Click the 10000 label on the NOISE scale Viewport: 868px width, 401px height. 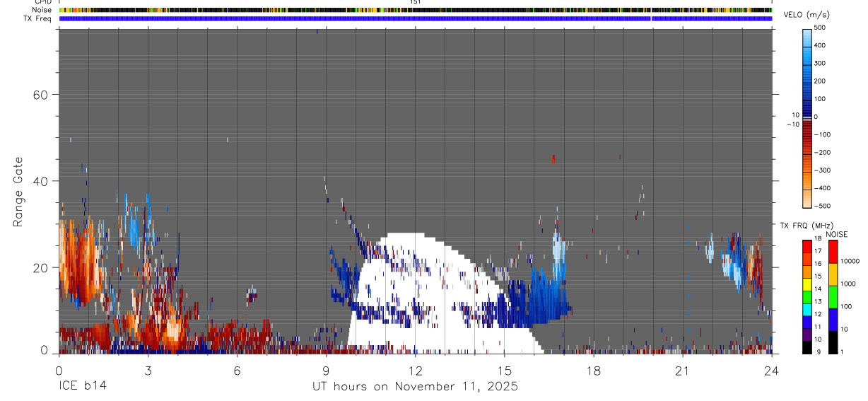849,262
